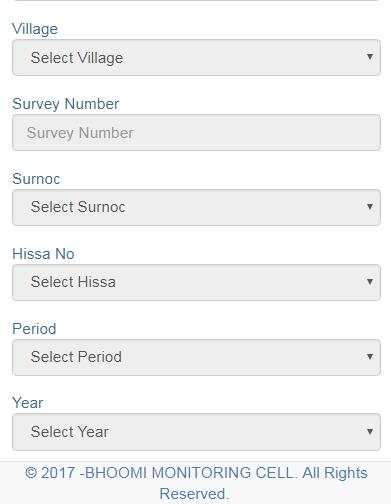This screenshot has height=504, width=391.
Task: Open the Select Period dropdown
Action: click(196, 357)
